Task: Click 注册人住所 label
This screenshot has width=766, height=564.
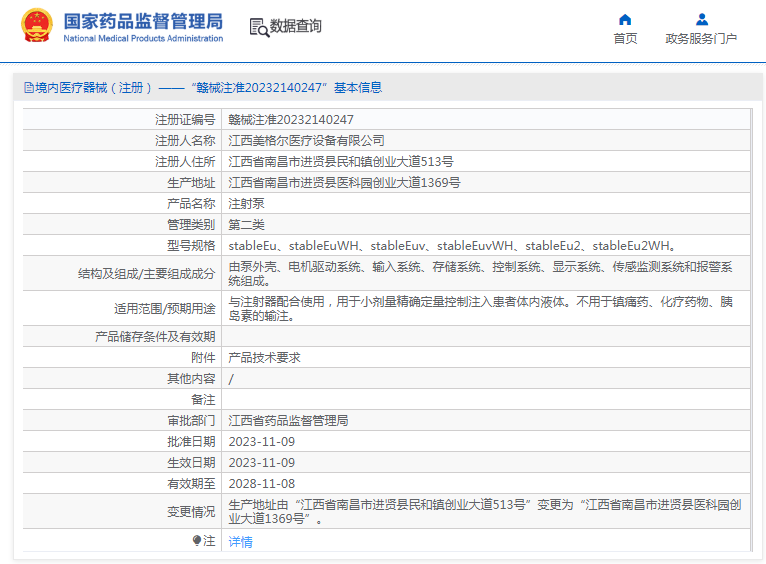Action: click(185, 162)
